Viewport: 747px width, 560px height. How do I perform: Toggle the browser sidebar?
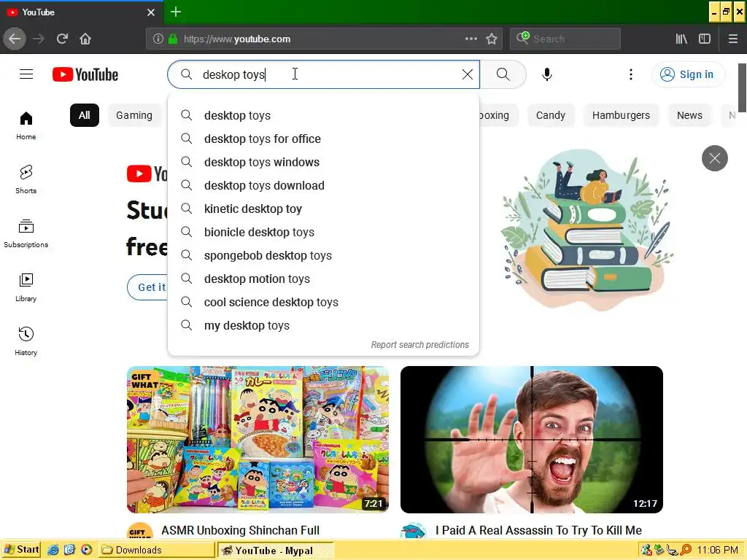click(x=705, y=39)
